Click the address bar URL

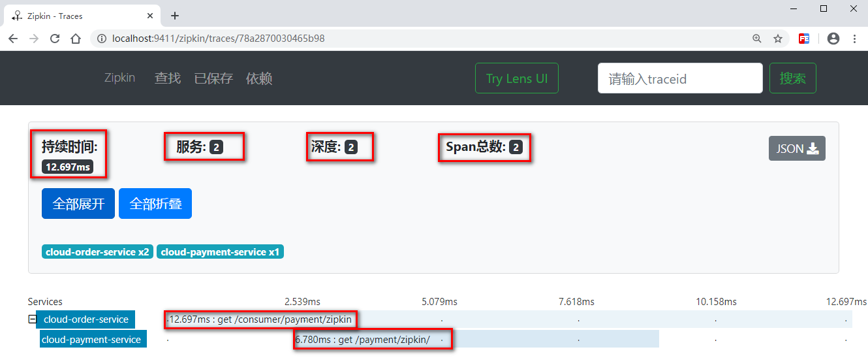218,39
